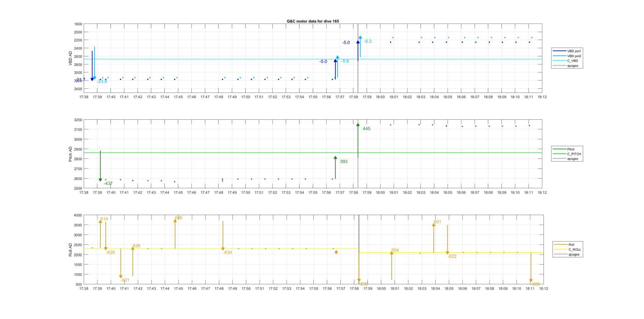Click the '-5.3' VBD pot2 data label
The width and height of the screenshot is (644, 319).
click(368, 41)
